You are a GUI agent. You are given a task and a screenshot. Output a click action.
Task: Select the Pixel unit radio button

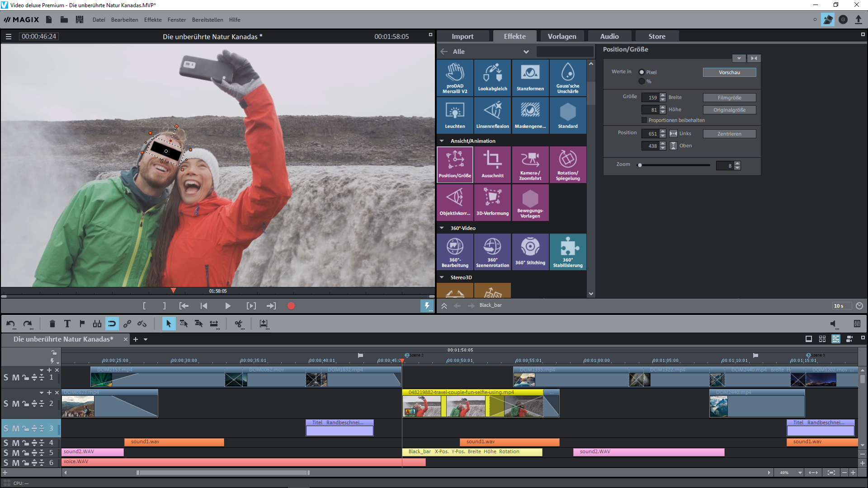642,72
